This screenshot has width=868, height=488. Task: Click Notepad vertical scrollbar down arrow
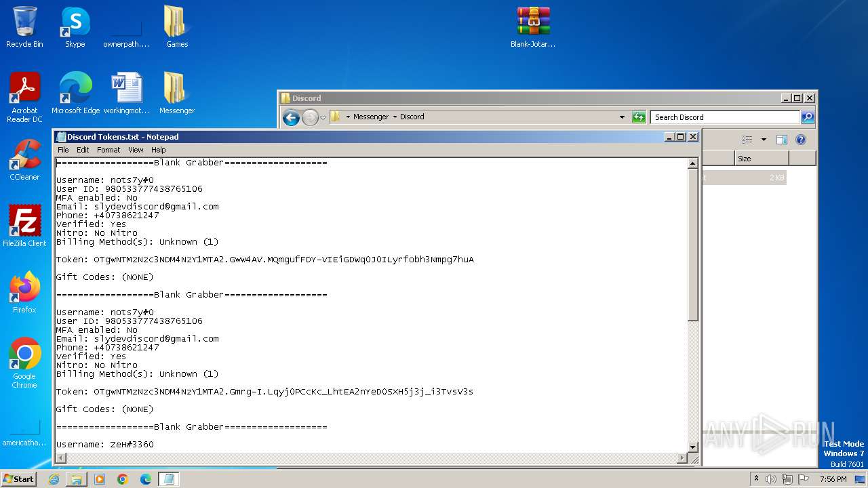[x=692, y=447]
